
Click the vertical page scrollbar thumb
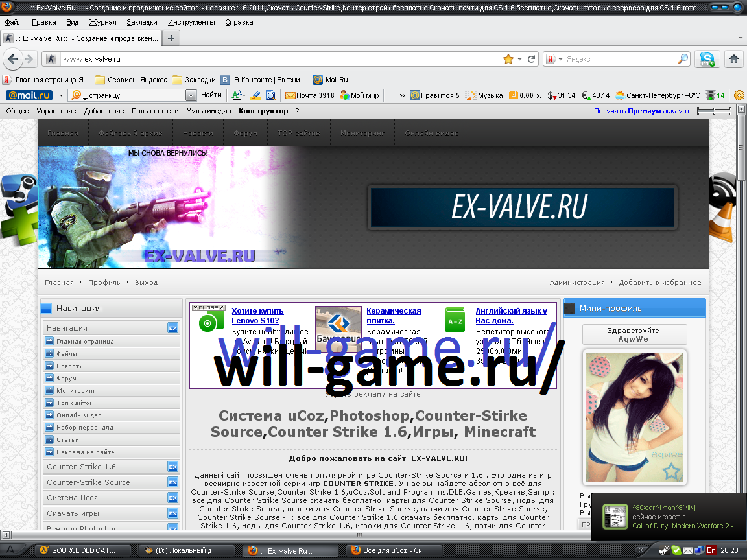point(741,148)
